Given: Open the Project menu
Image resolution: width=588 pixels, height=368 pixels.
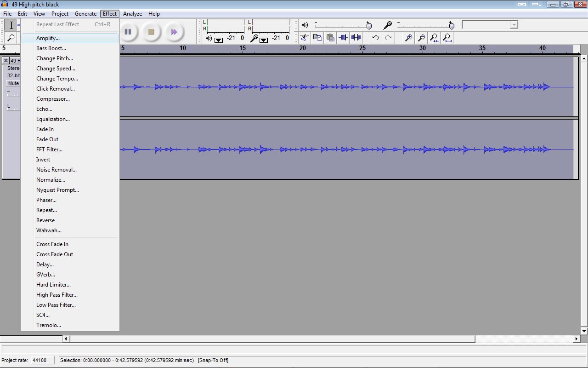Looking at the screenshot, I should pos(60,14).
